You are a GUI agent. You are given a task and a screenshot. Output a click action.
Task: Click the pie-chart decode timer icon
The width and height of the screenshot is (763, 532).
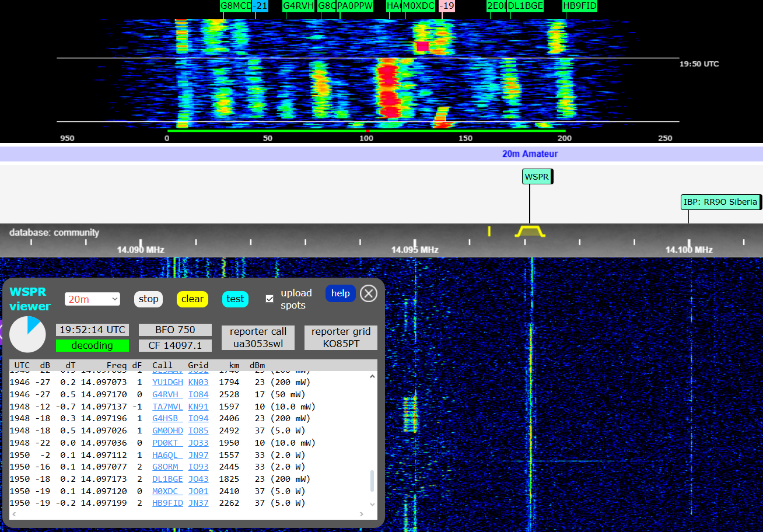(x=27, y=334)
